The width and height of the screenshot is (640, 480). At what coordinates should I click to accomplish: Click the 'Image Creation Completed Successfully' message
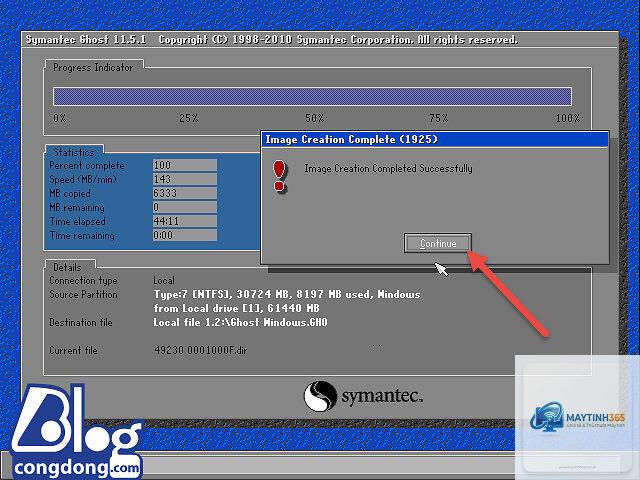tap(389, 168)
